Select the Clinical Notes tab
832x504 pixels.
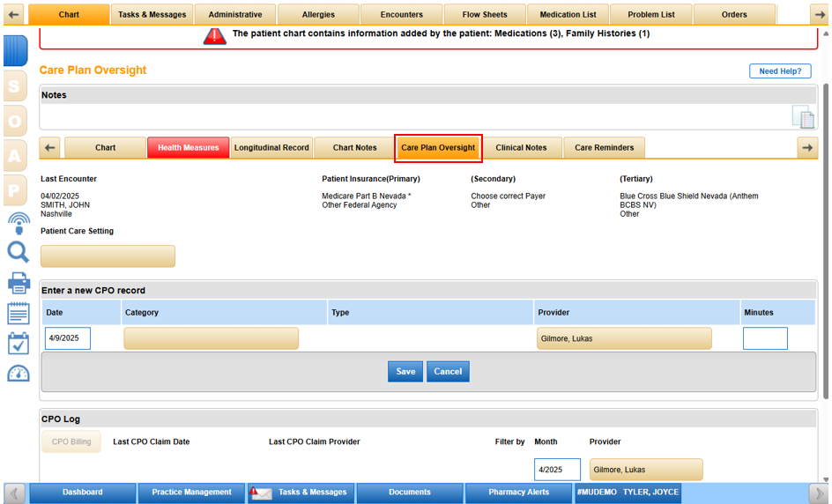pyautogui.click(x=521, y=148)
